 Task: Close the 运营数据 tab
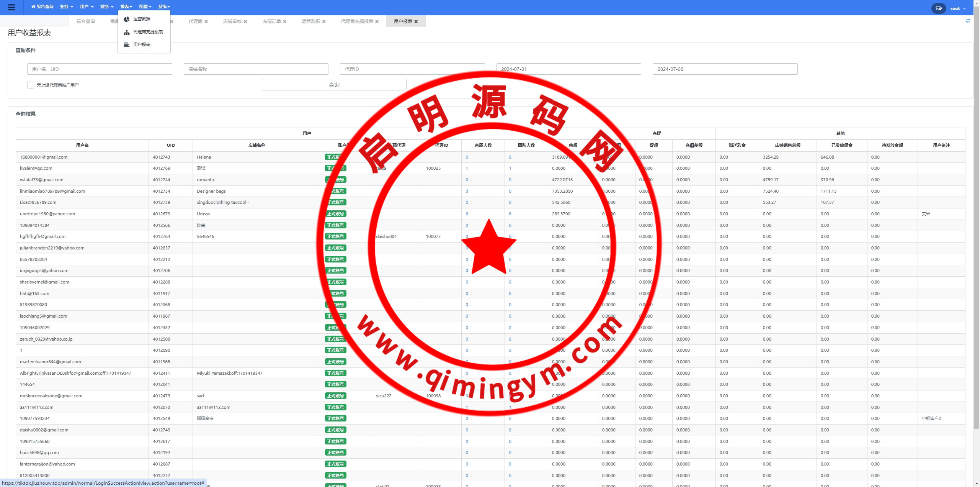click(x=324, y=21)
